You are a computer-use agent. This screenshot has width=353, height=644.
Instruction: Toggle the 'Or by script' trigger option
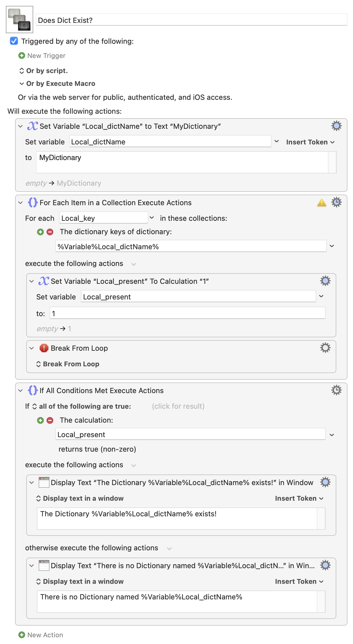click(x=43, y=71)
